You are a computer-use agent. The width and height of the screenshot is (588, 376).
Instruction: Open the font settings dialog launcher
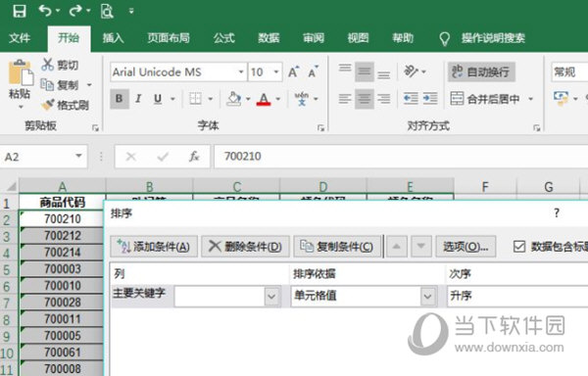tap(320, 128)
